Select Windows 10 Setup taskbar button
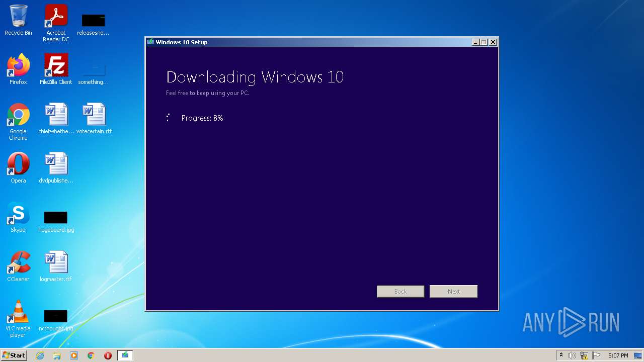 coord(125,355)
